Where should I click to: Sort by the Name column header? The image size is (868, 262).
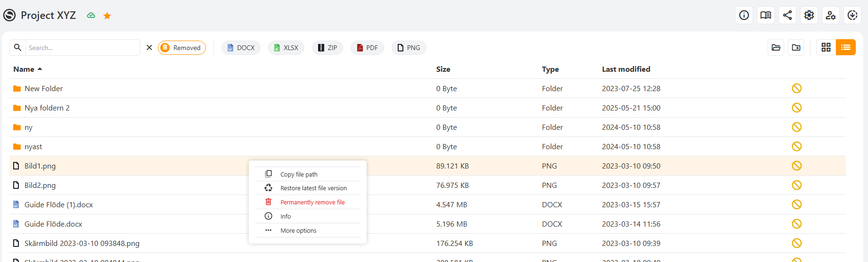(x=28, y=69)
